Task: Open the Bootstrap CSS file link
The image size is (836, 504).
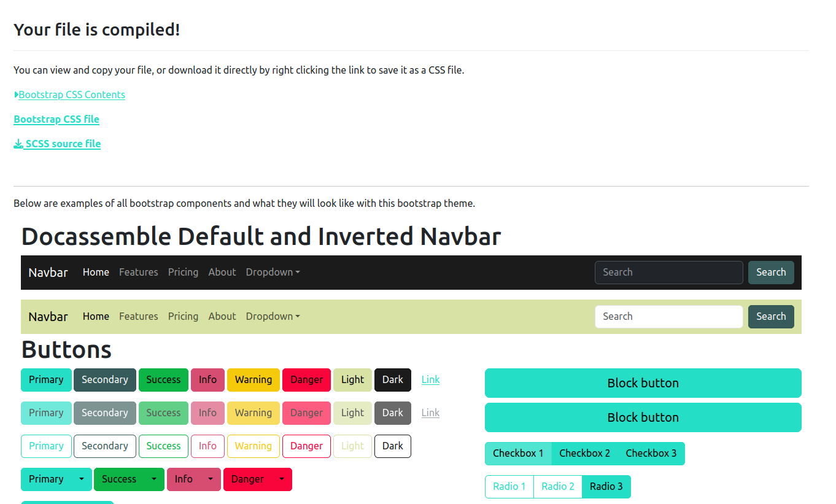Action: pyautogui.click(x=56, y=119)
